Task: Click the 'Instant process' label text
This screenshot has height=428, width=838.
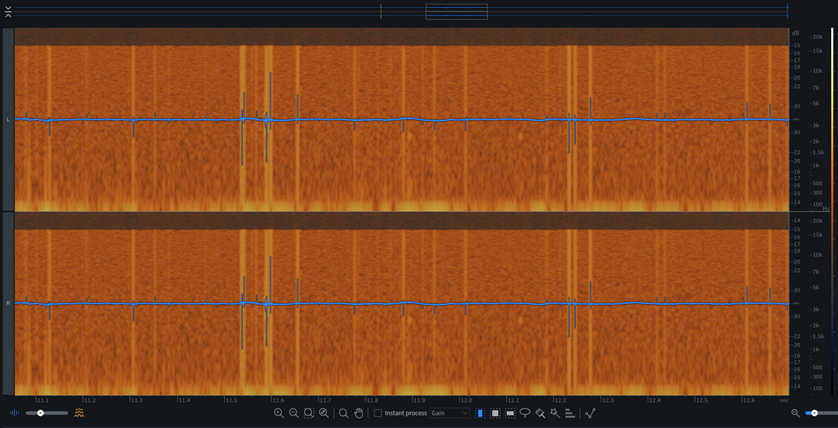Action: point(406,413)
